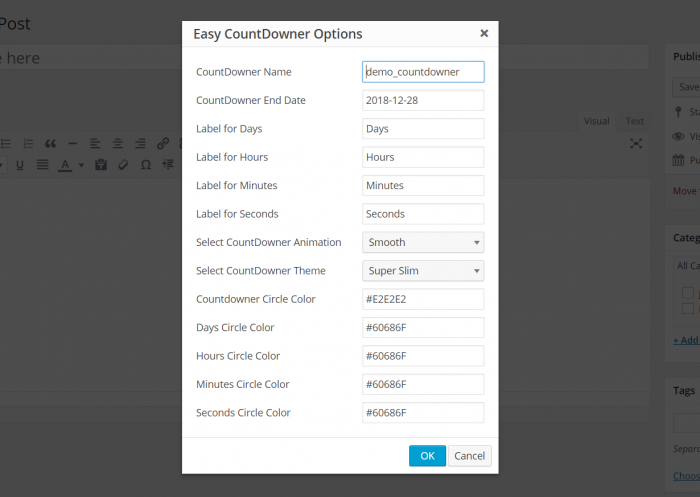Click the insert link icon
The image size is (700, 497).
pyautogui.click(x=163, y=144)
